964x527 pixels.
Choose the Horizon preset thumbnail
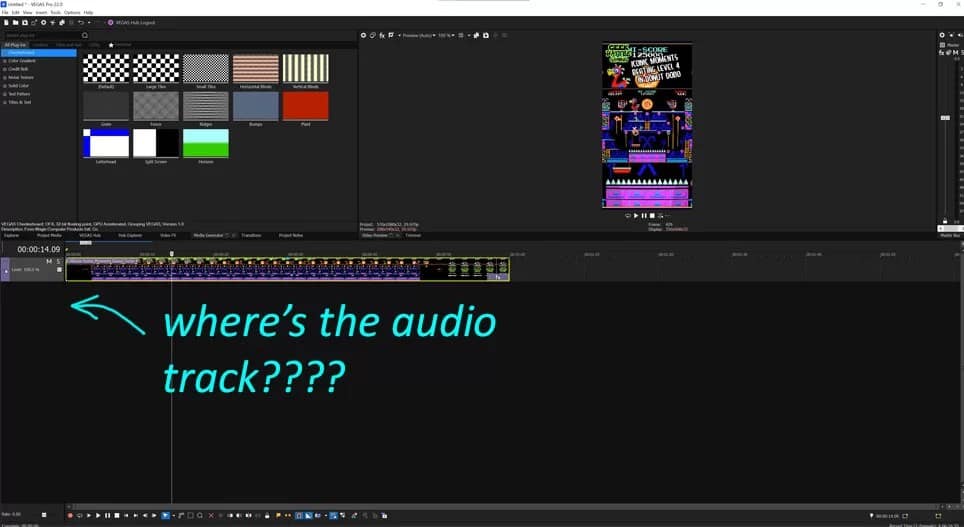coord(206,143)
